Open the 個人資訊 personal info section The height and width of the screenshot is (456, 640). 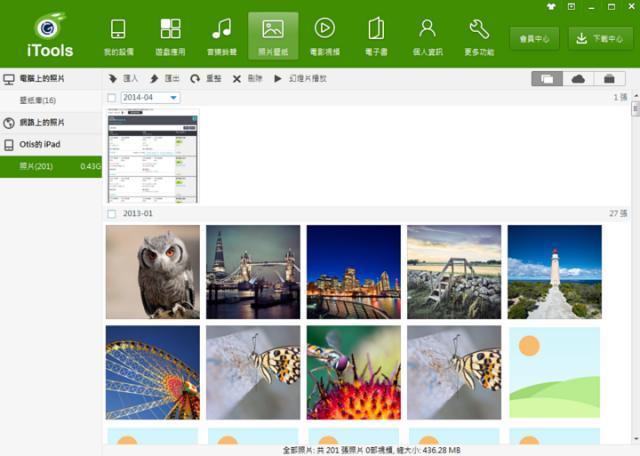(x=427, y=37)
